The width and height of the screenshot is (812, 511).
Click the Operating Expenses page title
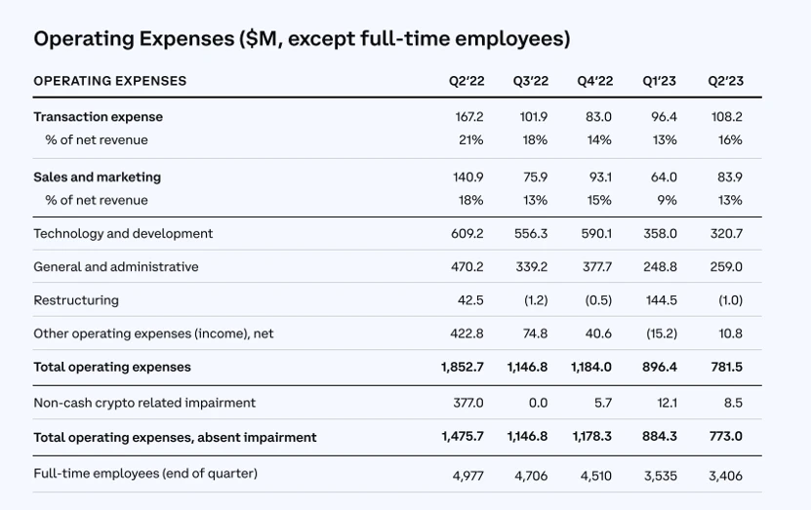pyautogui.click(x=302, y=39)
